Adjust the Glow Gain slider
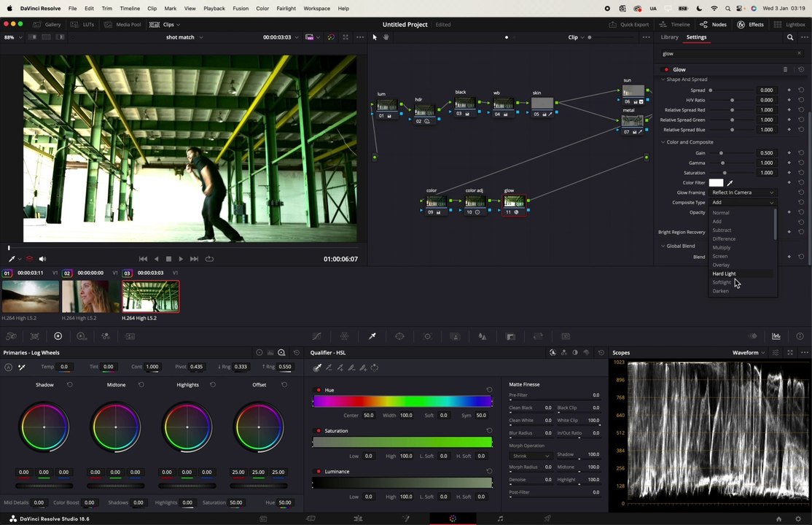Image resolution: width=812 pixels, height=525 pixels. point(721,153)
